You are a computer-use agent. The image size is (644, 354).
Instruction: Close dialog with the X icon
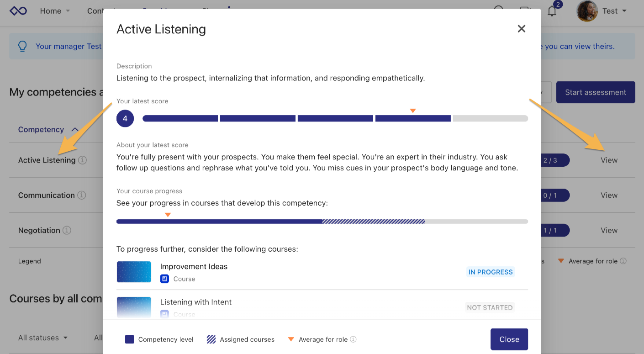tap(521, 29)
